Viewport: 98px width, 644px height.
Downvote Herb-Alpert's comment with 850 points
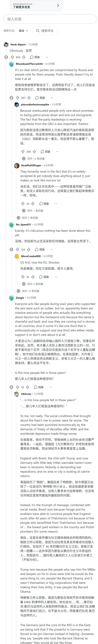point(24,57)
